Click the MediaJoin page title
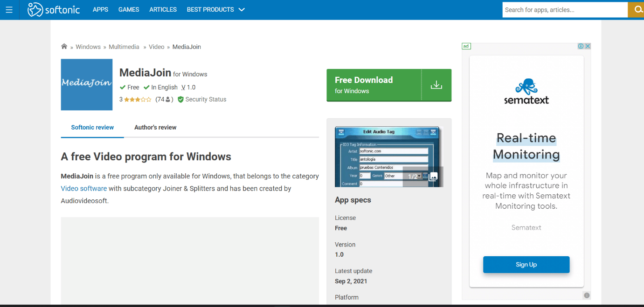This screenshot has height=307, width=644. point(145,72)
